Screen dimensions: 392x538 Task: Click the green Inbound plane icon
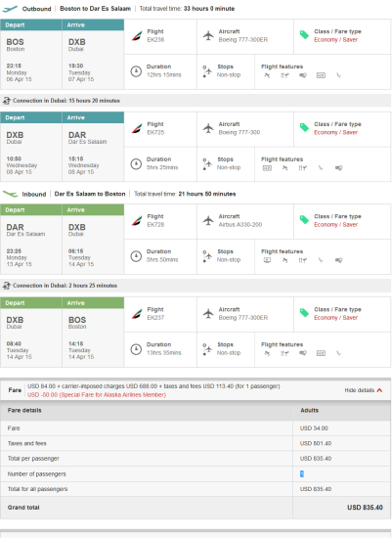point(10,194)
